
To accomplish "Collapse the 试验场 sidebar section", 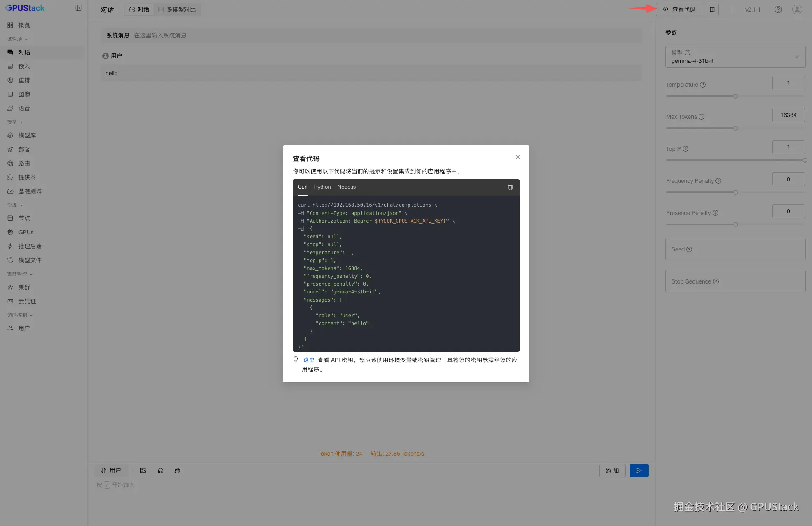I will (17, 39).
